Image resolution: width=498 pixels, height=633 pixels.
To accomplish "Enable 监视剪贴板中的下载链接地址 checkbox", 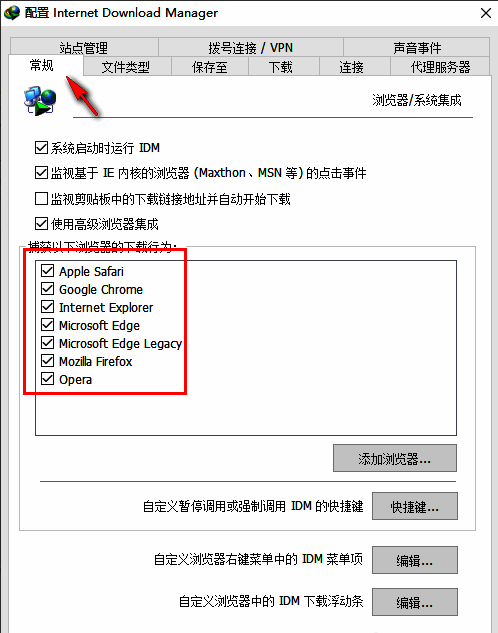I will click(x=41, y=199).
